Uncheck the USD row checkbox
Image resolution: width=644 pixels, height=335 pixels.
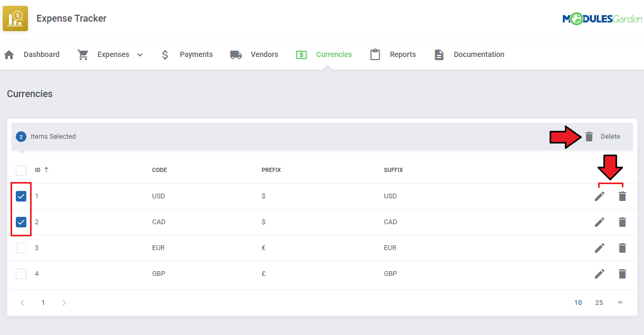click(21, 196)
